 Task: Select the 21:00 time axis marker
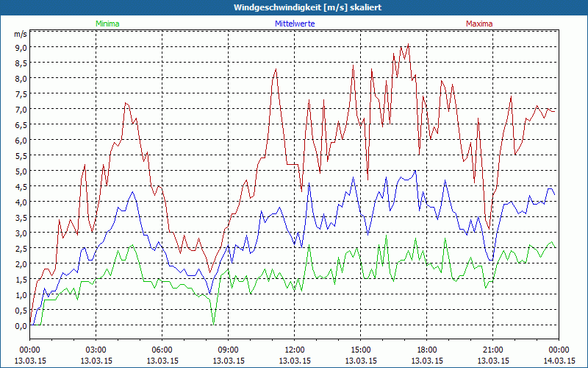[493, 350]
